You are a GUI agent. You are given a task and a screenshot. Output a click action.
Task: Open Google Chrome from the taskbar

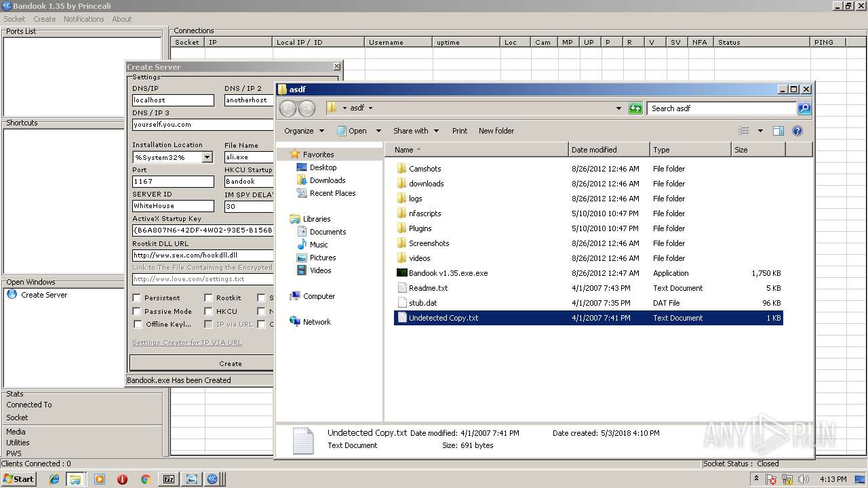[145, 479]
